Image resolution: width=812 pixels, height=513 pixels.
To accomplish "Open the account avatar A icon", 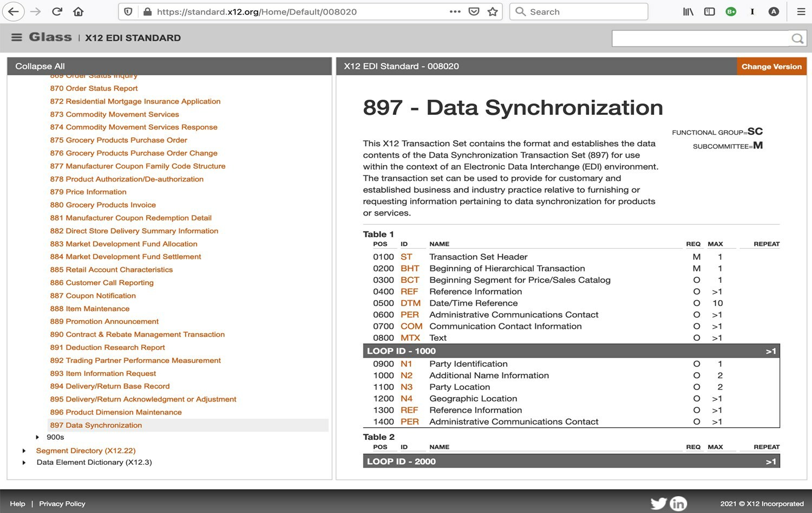I will click(774, 11).
